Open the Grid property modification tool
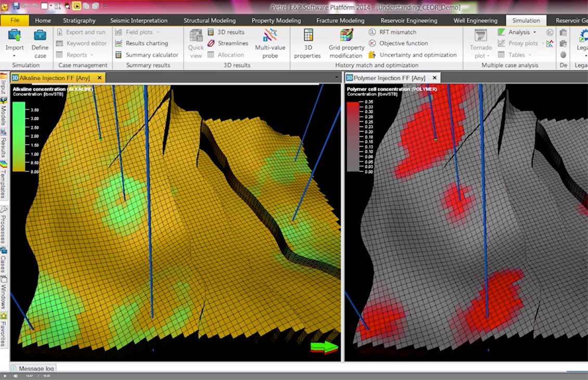 346,43
